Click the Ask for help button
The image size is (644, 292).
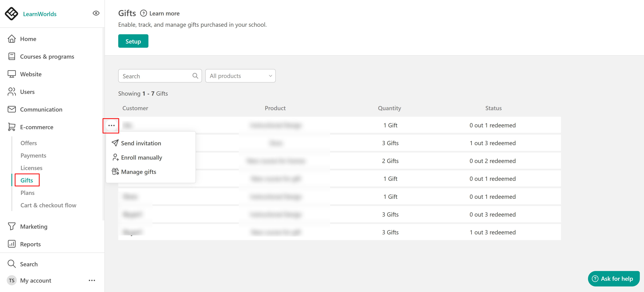[x=613, y=279]
